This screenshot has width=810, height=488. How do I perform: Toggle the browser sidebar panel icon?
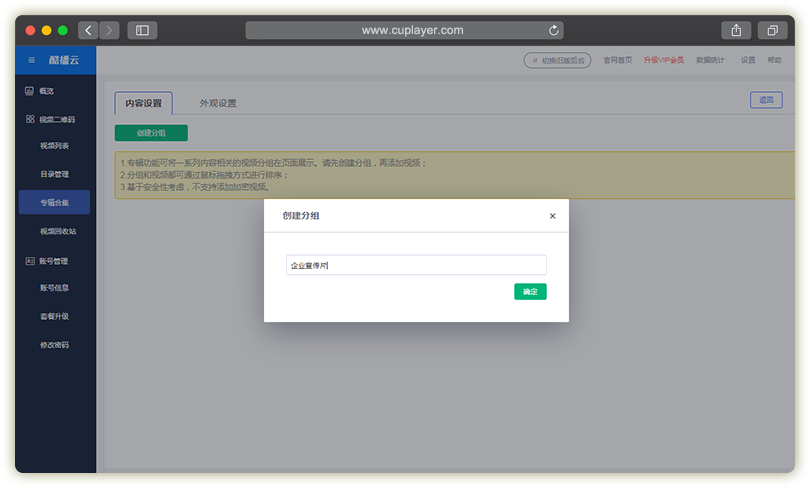[x=143, y=30]
